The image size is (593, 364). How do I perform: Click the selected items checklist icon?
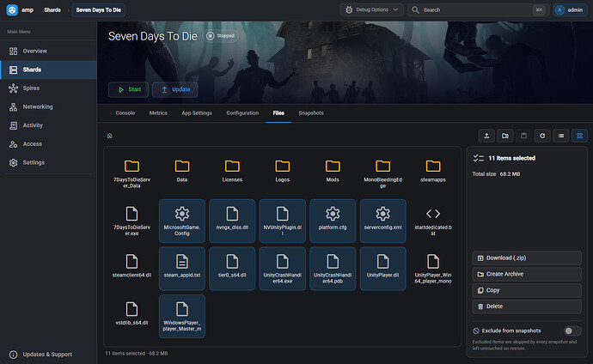pos(479,158)
